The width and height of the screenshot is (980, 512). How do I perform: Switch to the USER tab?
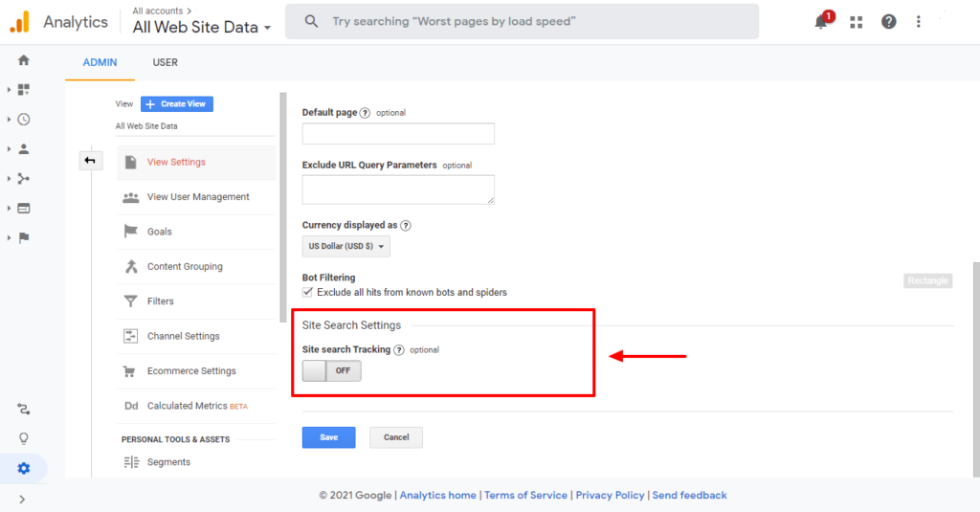[165, 62]
